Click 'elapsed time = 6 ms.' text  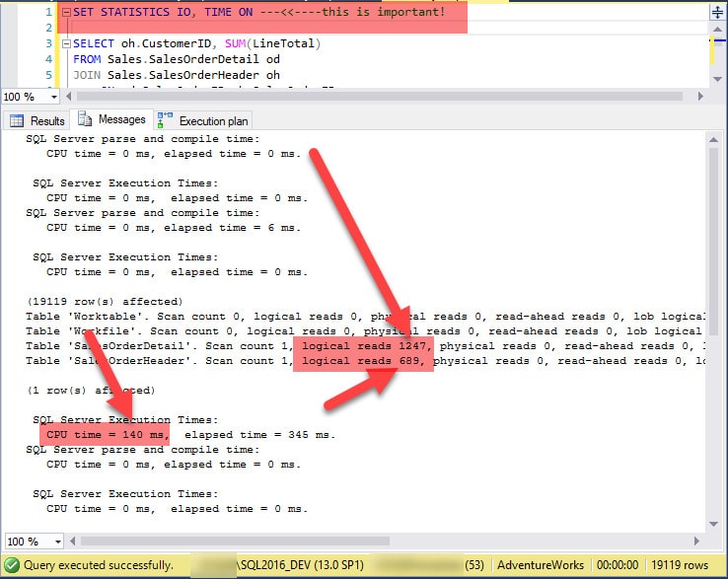click(x=232, y=228)
